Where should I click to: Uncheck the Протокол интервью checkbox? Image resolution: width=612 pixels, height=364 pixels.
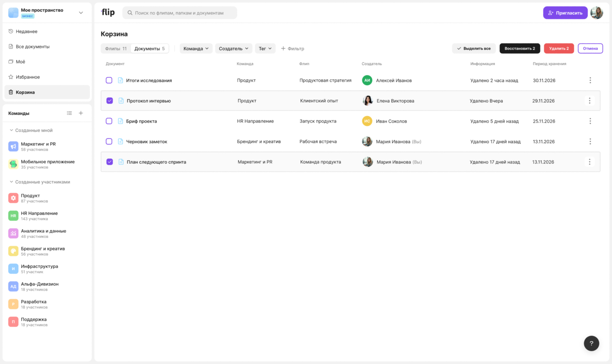(x=110, y=101)
